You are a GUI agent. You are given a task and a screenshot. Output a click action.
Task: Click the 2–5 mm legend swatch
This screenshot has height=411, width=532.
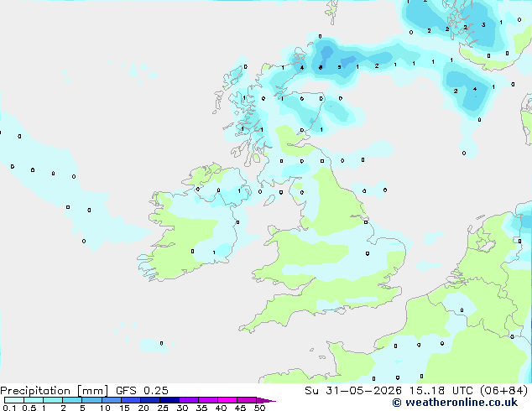72,400
